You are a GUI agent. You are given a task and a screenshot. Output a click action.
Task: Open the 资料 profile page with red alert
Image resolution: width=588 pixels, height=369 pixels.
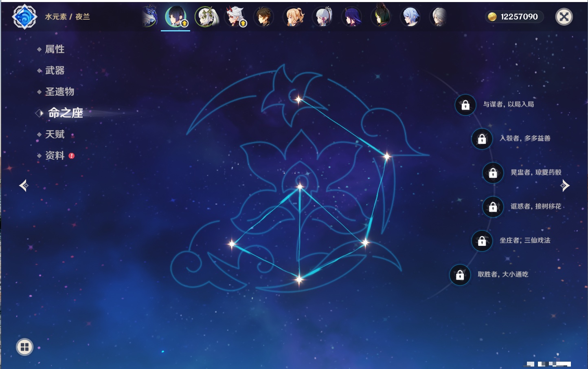[x=55, y=155]
